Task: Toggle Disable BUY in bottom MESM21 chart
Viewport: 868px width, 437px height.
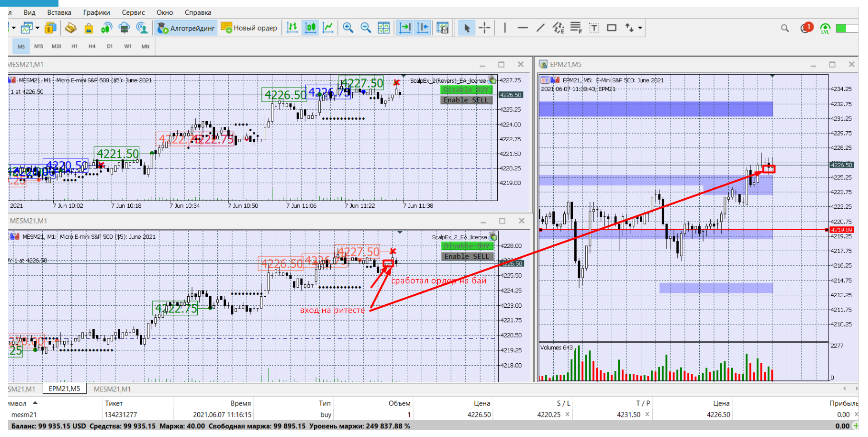Action: click(x=467, y=246)
